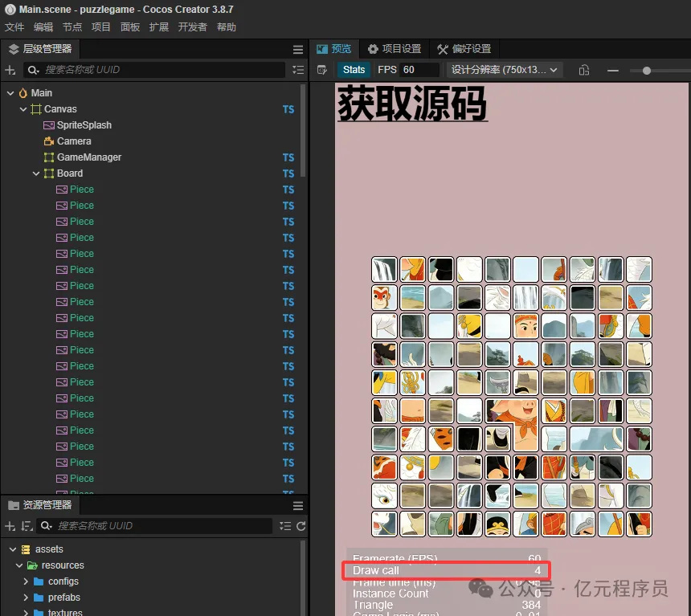Click the rotate device icon in preview toolbar
691x616 pixels.
coord(584,71)
